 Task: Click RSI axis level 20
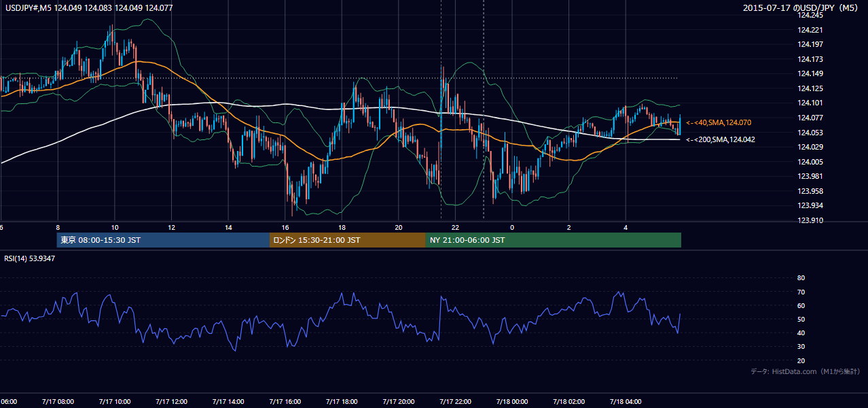click(801, 360)
